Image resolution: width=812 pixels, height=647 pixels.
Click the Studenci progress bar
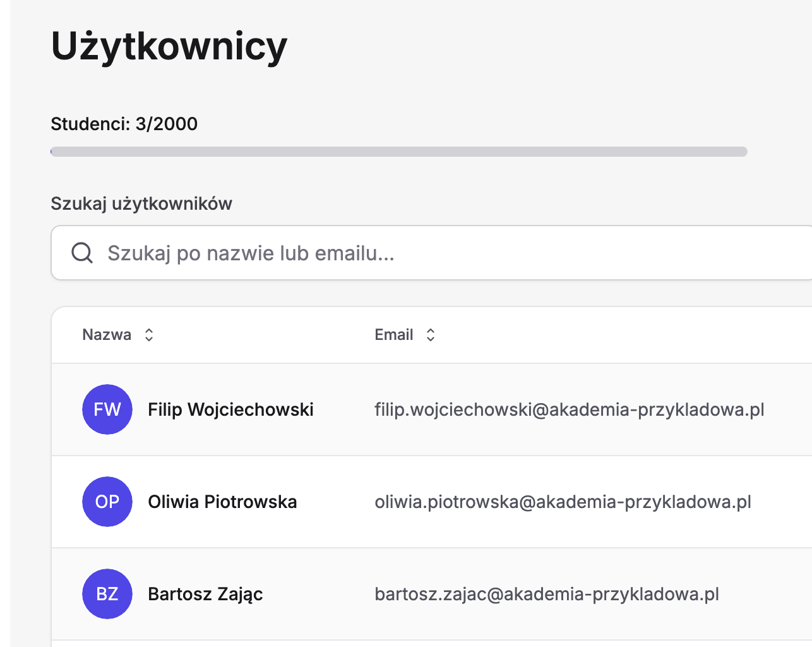tap(399, 152)
